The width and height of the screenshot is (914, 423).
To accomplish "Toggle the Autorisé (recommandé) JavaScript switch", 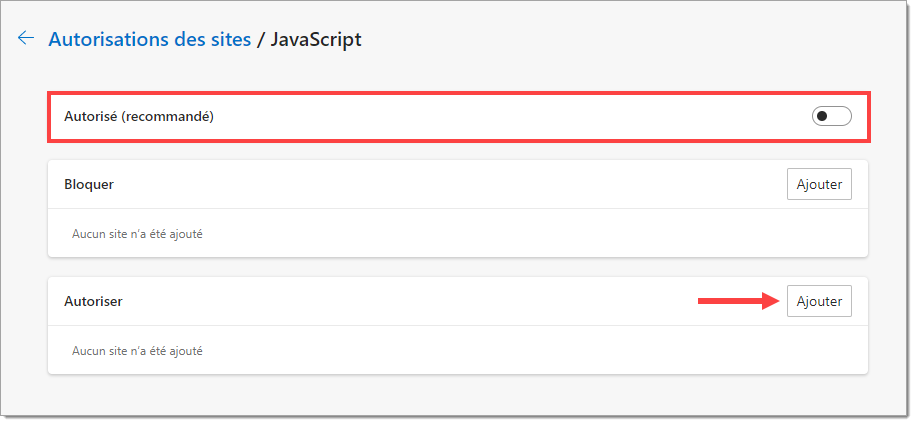I will click(x=831, y=117).
